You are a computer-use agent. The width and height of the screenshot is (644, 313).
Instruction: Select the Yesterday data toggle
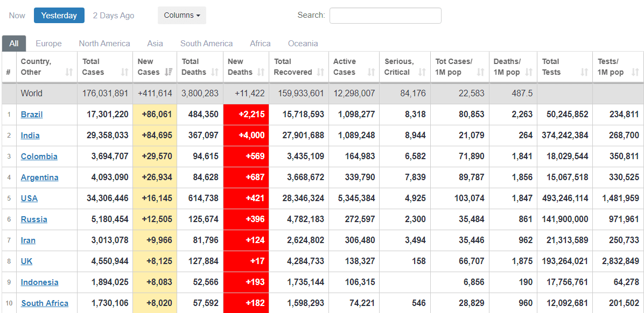point(59,16)
